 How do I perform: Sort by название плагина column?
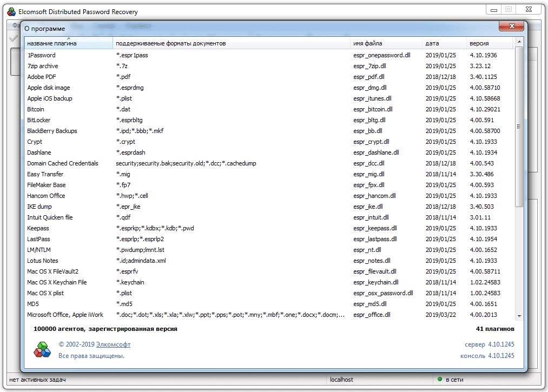(69, 43)
